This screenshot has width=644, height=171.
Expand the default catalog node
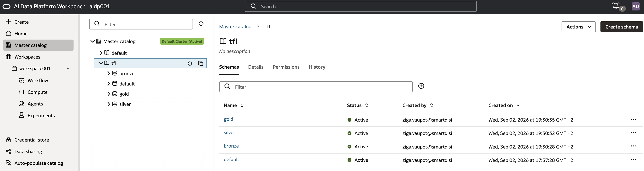coord(101,53)
